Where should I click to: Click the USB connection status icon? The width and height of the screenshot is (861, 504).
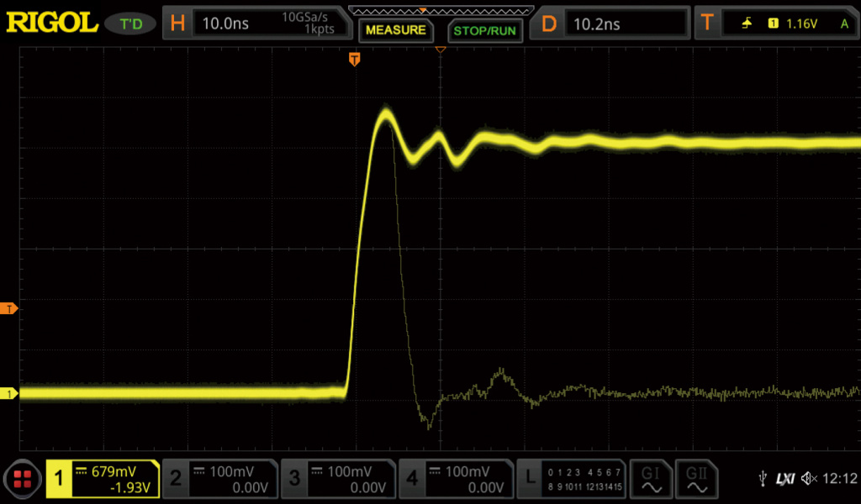point(762,479)
